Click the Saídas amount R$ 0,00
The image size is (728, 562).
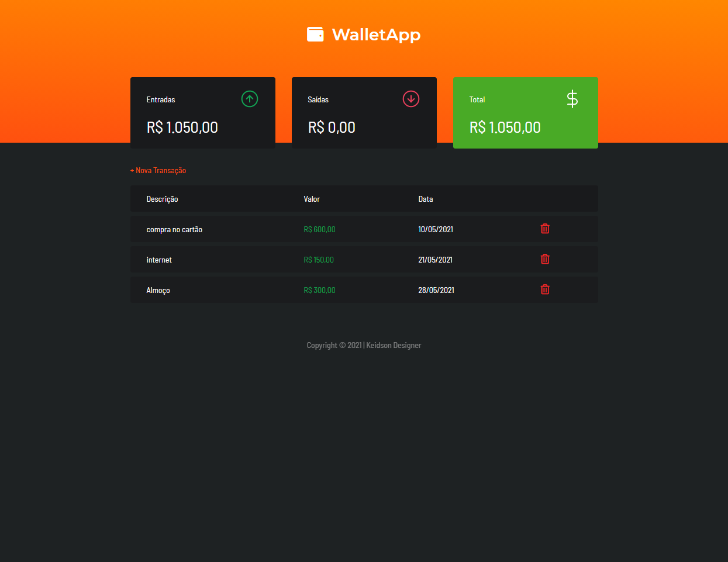(x=332, y=127)
